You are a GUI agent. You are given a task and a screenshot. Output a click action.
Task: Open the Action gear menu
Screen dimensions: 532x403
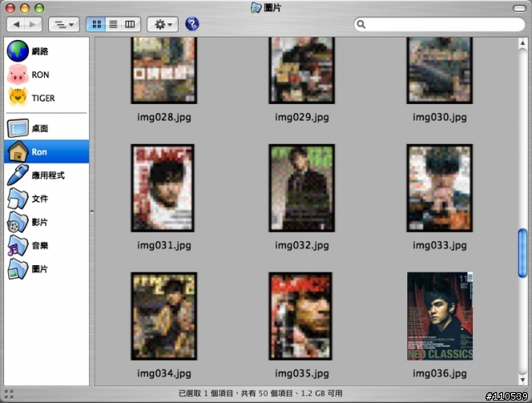tap(163, 24)
